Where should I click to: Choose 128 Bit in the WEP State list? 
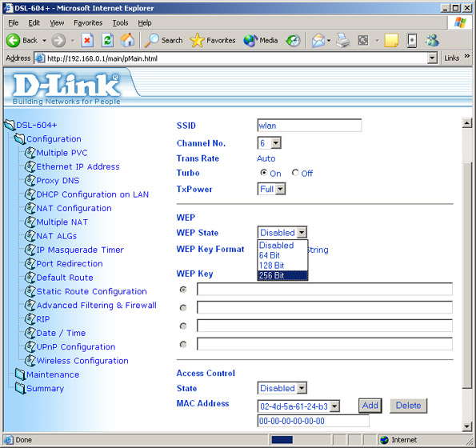click(x=282, y=266)
